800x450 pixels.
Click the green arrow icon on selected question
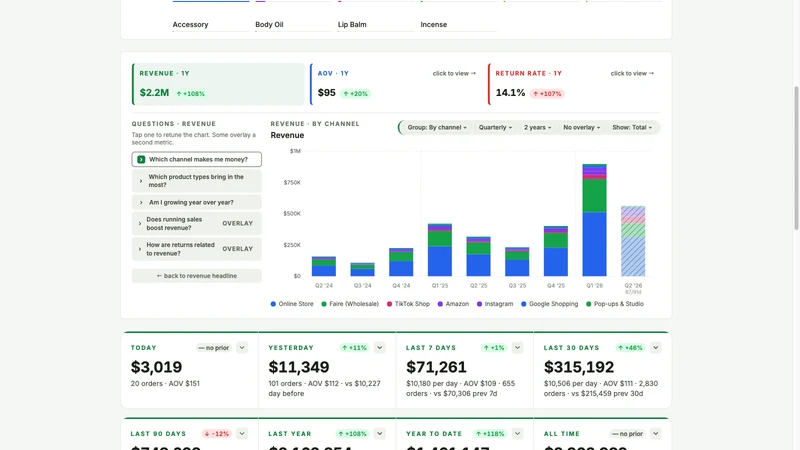[x=141, y=159]
